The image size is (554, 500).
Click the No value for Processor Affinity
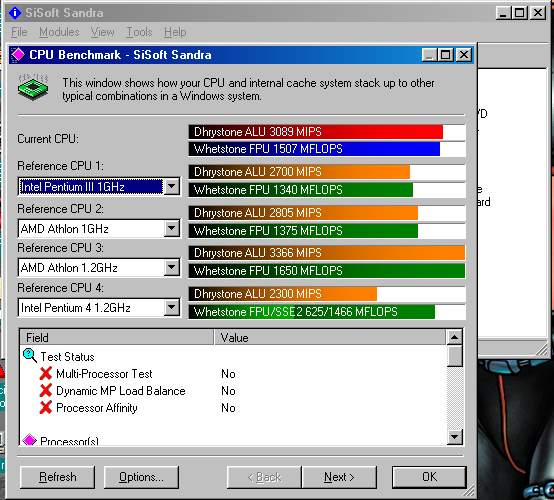pos(228,407)
